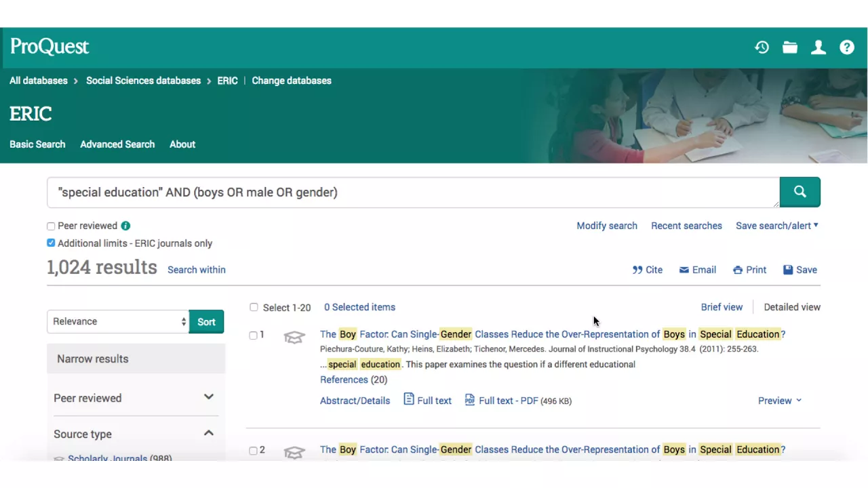Open the About menu item
The height and width of the screenshot is (488, 868).
pyautogui.click(x=182, y=144)
